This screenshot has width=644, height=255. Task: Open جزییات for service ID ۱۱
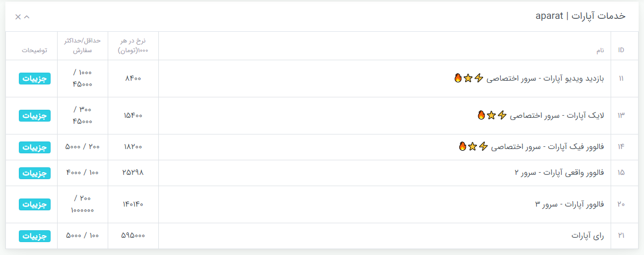click(34, 79)
